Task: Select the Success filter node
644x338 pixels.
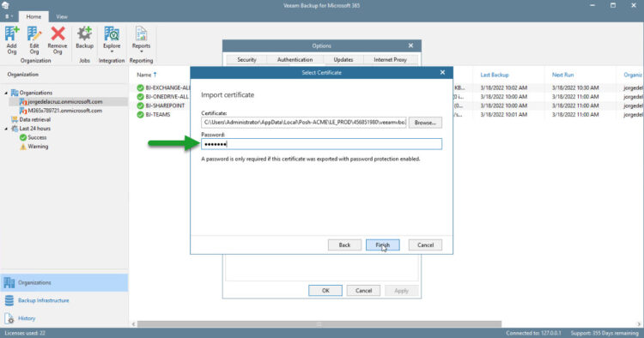Action: tap(37, 137)
